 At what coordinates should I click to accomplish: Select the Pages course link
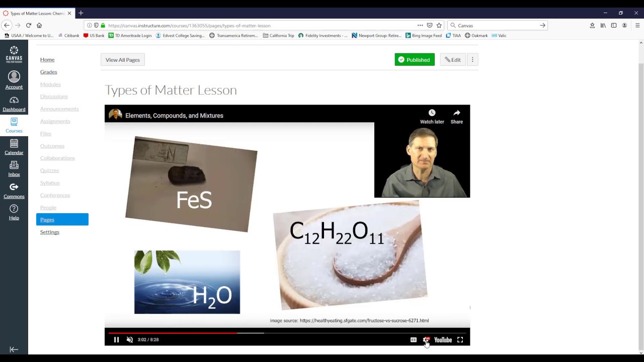62,219
